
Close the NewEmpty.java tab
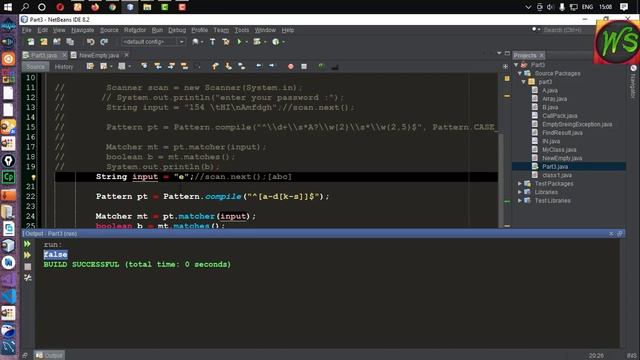[127, 55]
